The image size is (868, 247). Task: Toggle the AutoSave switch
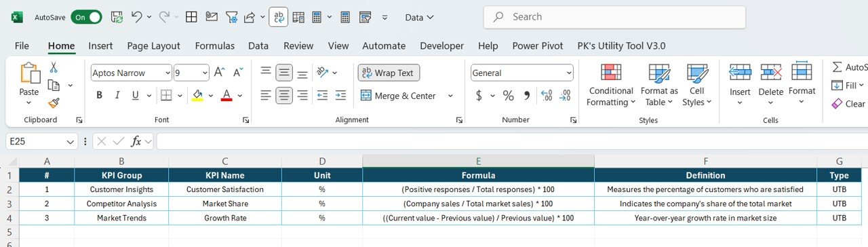87,17
